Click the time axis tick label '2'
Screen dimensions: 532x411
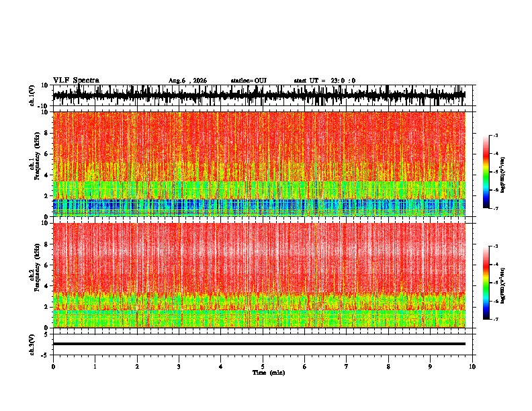pos(137,367)
